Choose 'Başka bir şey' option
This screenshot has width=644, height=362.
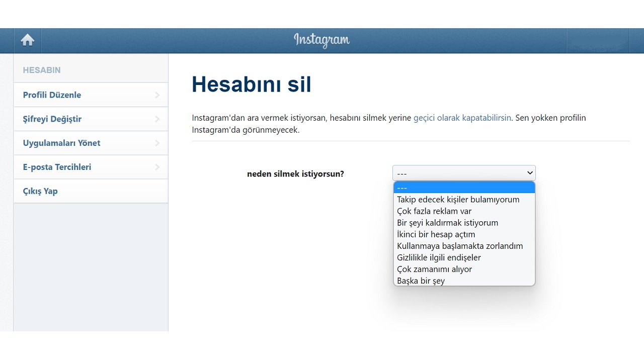click(464, 281)
